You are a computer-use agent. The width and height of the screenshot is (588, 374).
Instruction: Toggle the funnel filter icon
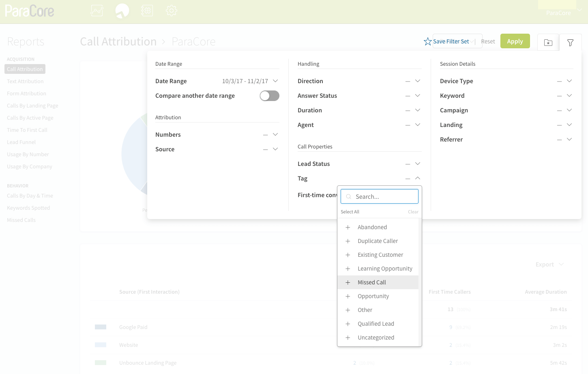(570, 42)
